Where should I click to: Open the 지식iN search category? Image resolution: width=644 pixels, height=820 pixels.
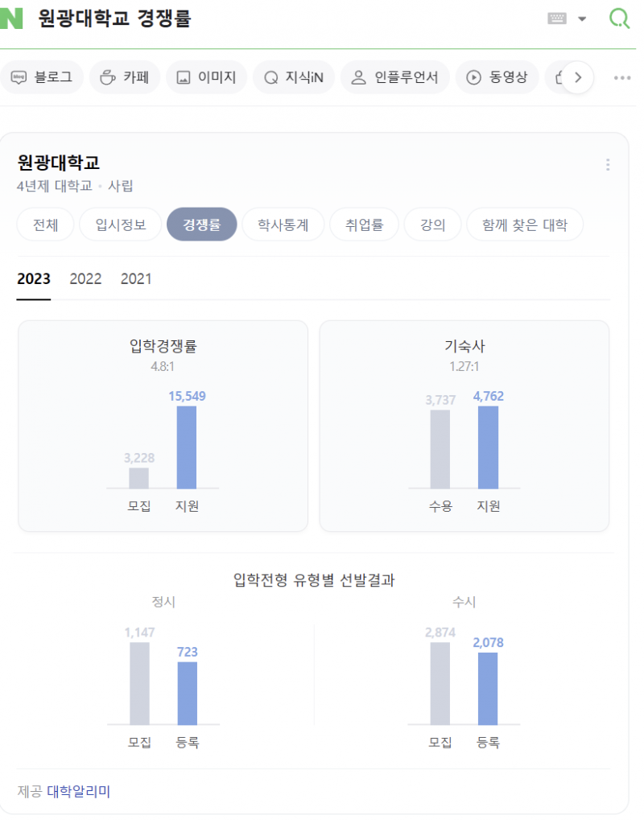[x=294, y=77]
